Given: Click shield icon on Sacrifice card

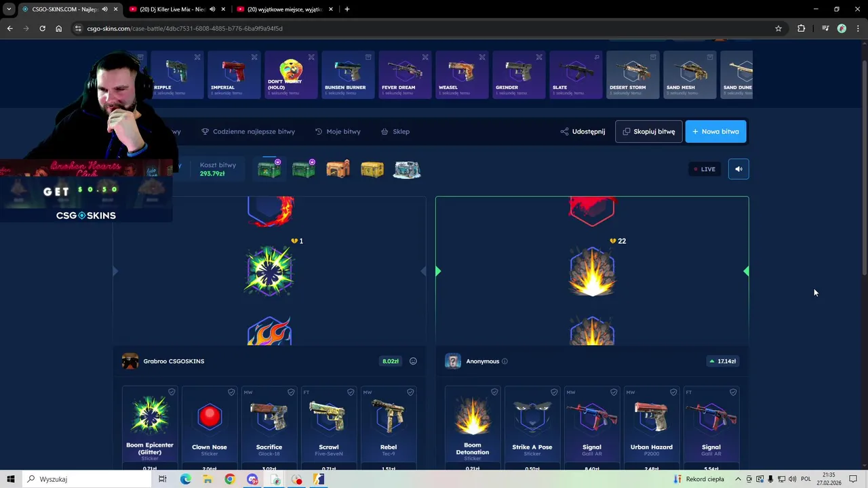Looking at the screenshot, I should pos(291,392).
